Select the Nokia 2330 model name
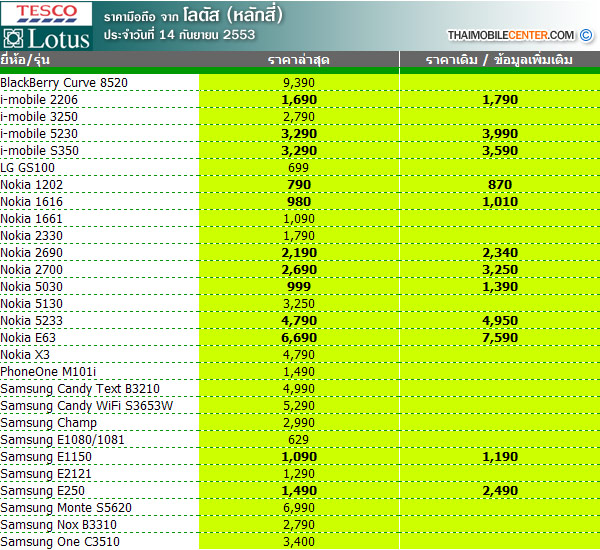600x550 pixels. 31,235
